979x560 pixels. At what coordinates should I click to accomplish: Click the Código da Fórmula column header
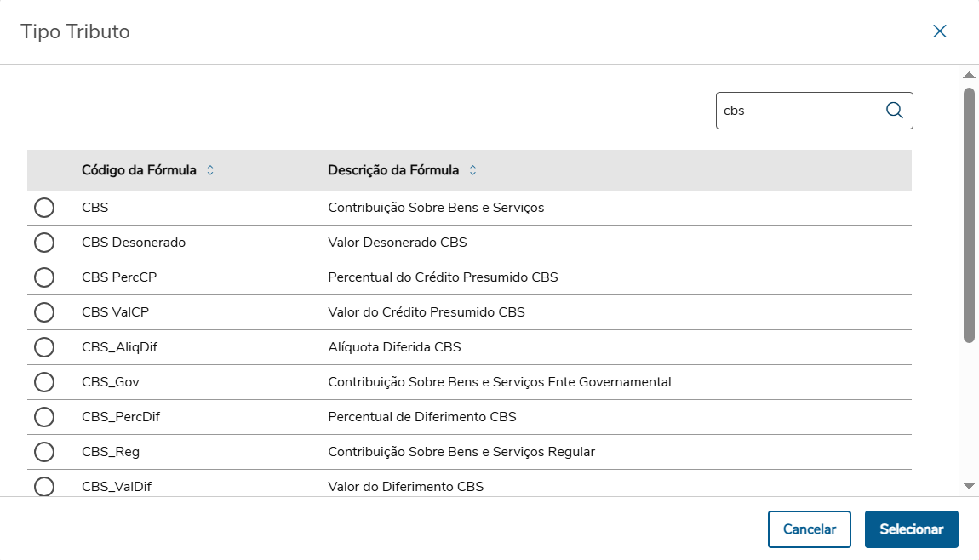click(x=139, y=170)
